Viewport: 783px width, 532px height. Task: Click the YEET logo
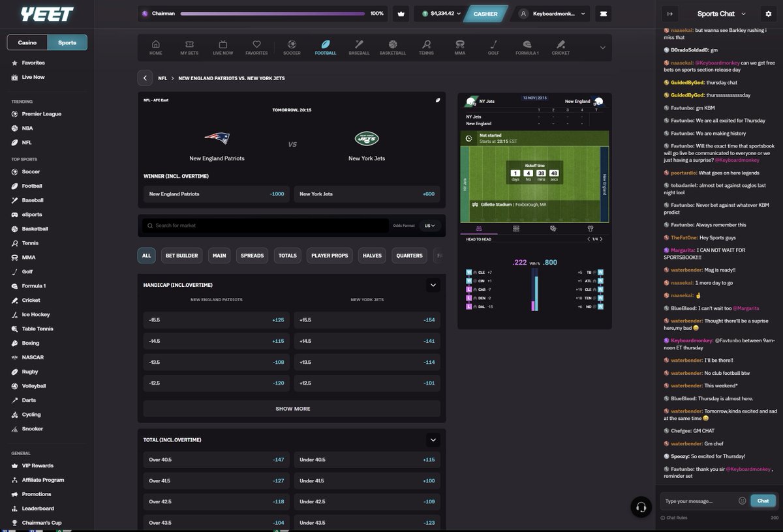47,14
